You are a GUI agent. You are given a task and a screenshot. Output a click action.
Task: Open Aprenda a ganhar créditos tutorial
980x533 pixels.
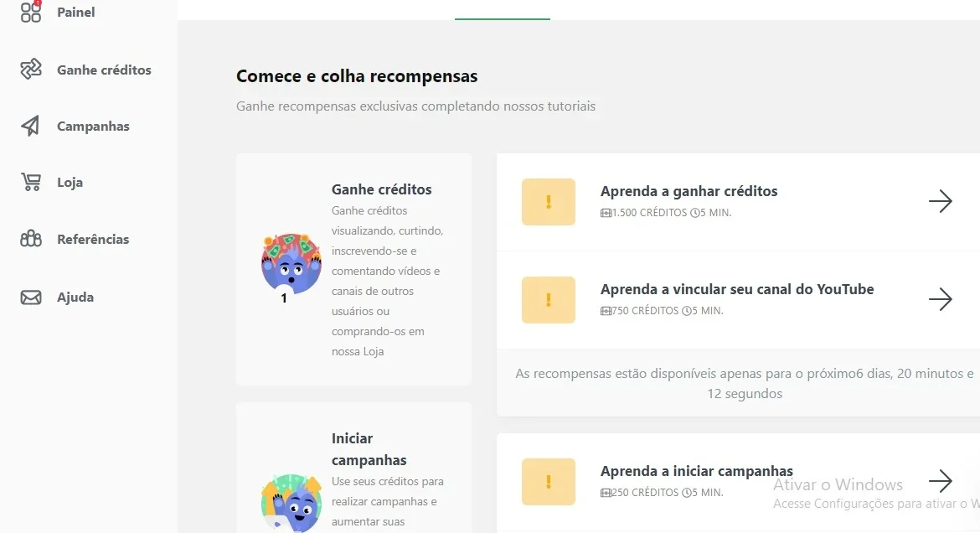point(689,191)
